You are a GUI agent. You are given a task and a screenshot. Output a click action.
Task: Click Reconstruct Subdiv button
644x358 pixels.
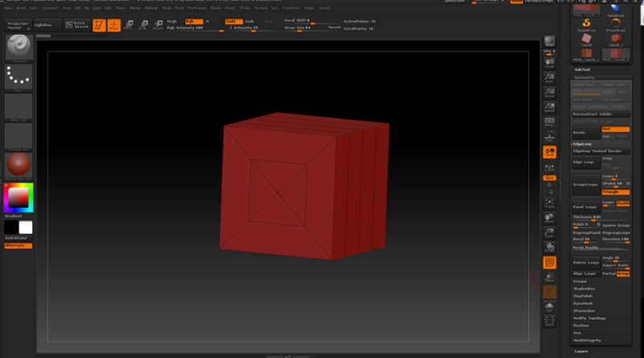601,114
